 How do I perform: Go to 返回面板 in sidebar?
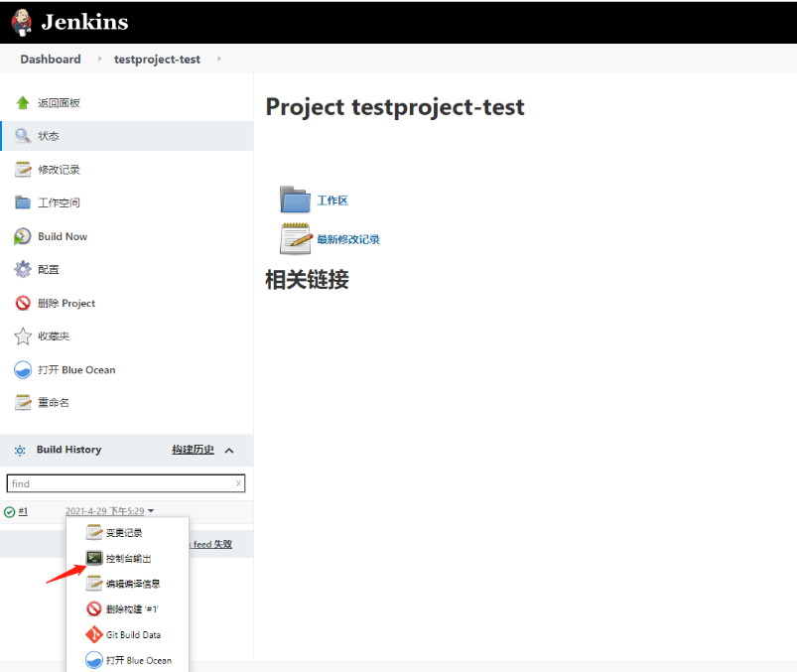click(x=59, y=102)
